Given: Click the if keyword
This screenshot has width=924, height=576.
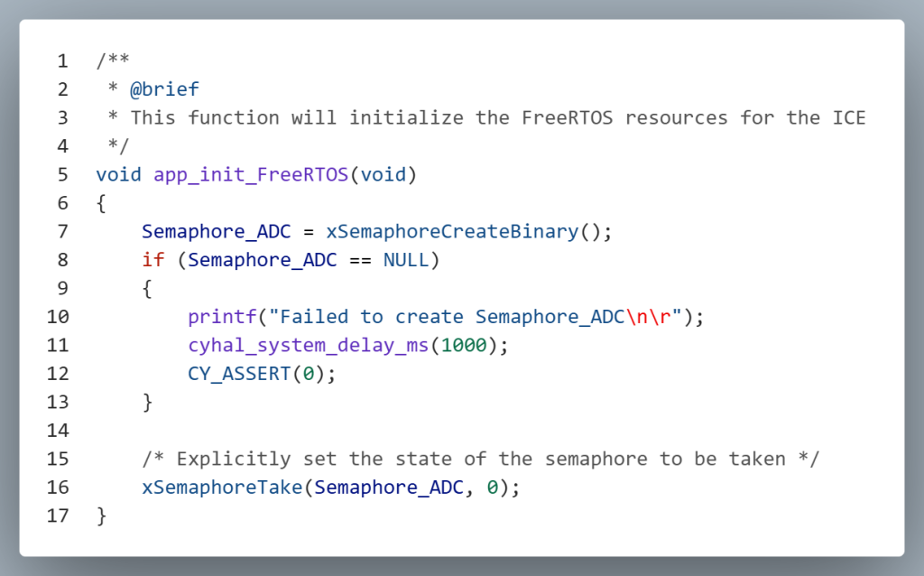Looking at the screenshot, I should point(153,260).
